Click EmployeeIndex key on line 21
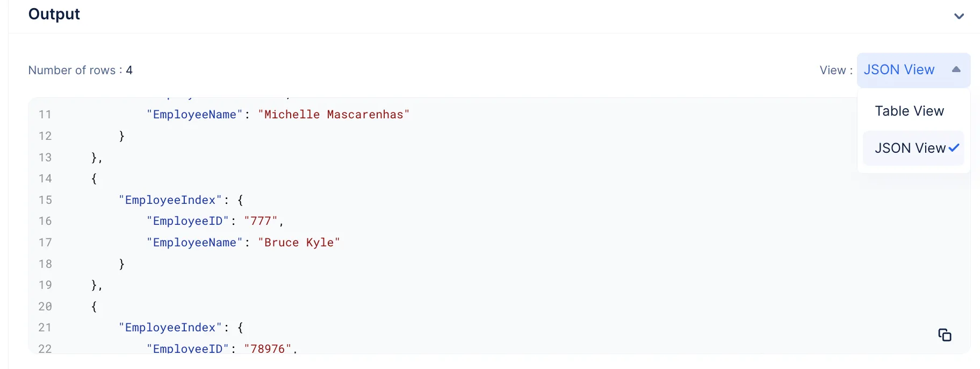Image resolution: width=980 pixels, height=369 pixels. pos(170,328)
